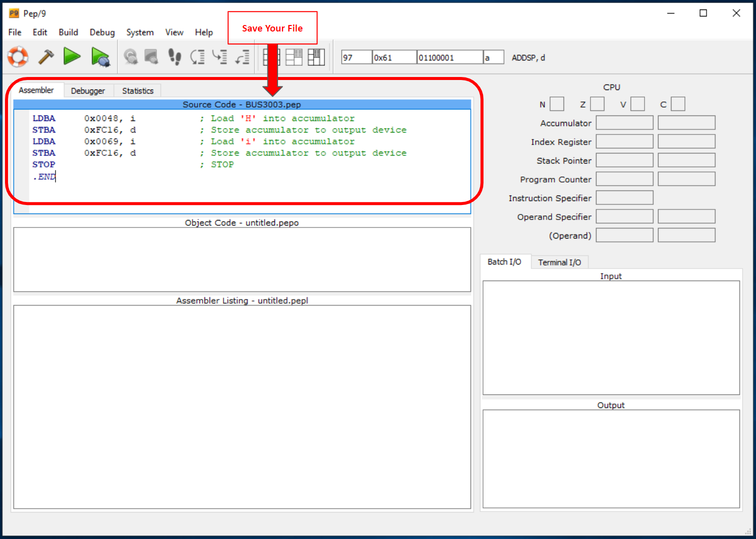Open the Build menu
The width and height of the screenshot is (756, 539).
68,32
